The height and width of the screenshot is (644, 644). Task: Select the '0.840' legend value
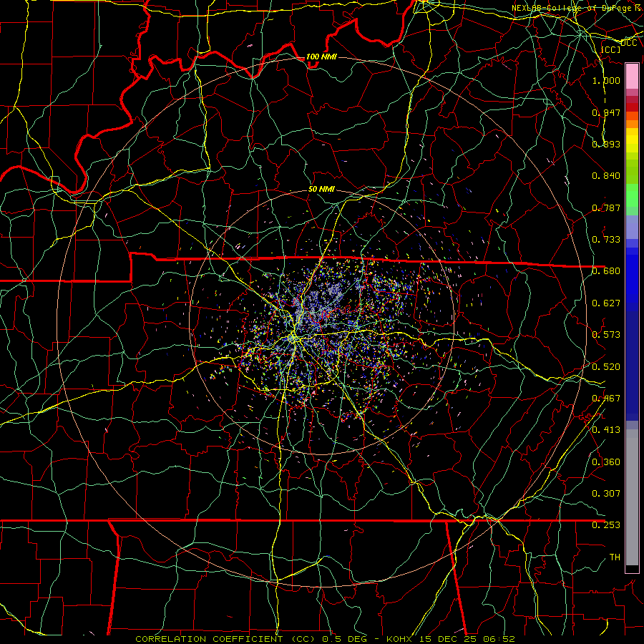[x=606, y=176]
